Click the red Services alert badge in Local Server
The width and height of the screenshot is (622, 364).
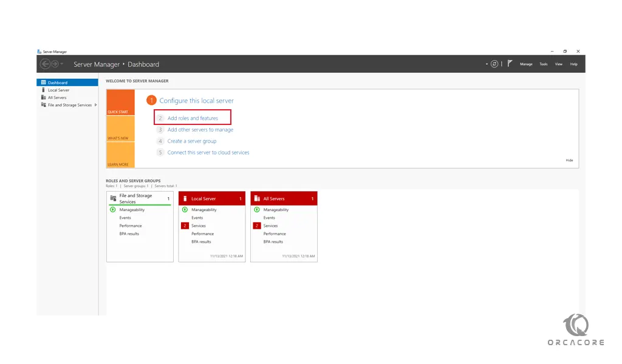tap(185, 226)
